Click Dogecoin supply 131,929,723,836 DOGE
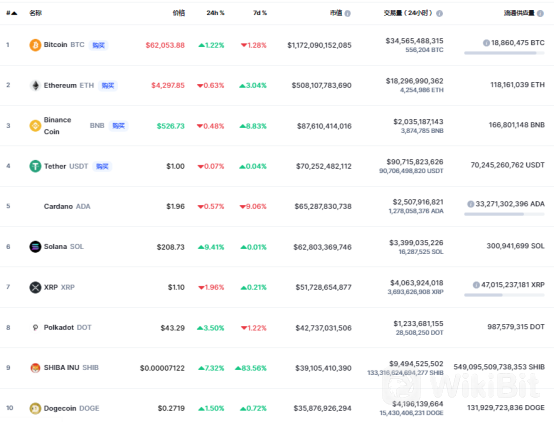The width and height of the screenshot is (554, 422). click(506, 408)
